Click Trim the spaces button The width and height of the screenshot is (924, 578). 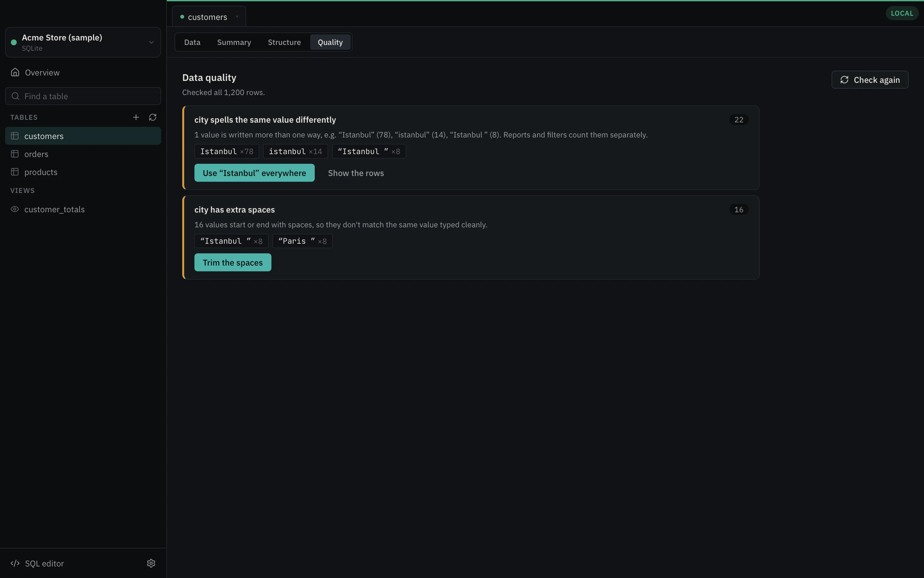(x=233, y=262)
